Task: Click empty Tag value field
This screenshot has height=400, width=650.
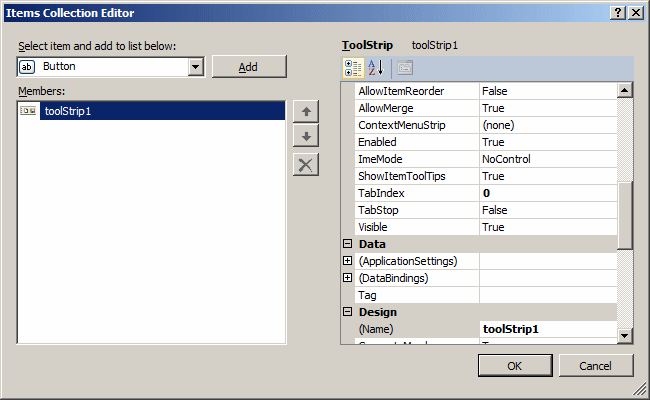Action: click(548, 295)
